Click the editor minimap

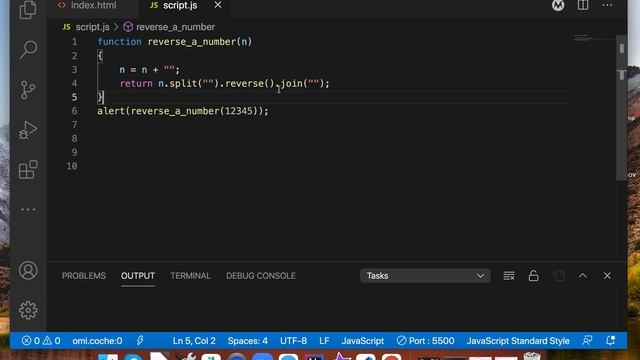[x=594, y=38]
